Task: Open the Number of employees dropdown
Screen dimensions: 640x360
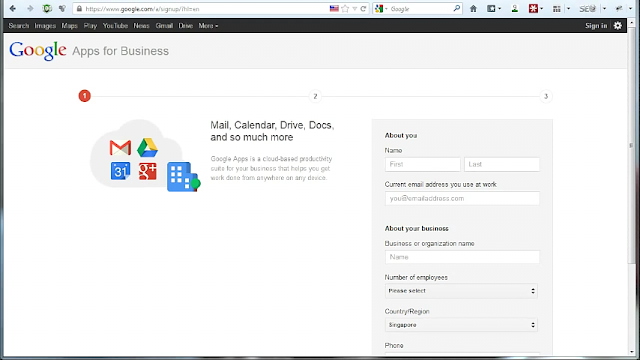Action: coord(461,291)
